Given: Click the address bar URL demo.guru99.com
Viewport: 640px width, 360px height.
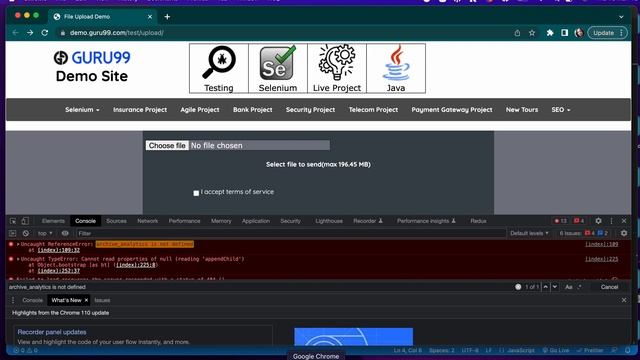Looking at the screenshot, I should pyautogui.click(x=117, y=33).
